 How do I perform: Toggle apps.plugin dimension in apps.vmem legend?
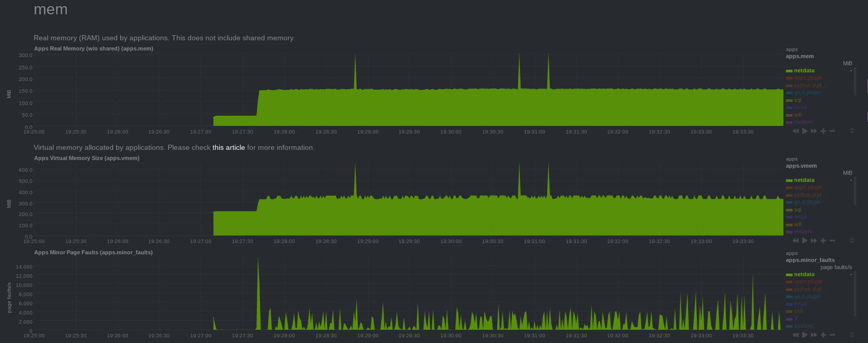point(808,188)
